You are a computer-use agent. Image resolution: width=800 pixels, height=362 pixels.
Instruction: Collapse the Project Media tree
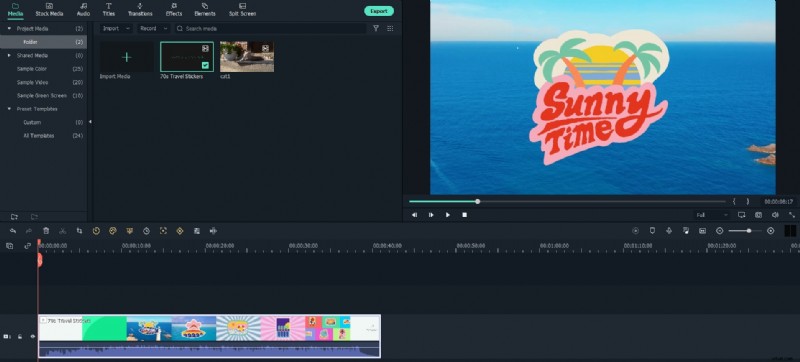(9, 29)
